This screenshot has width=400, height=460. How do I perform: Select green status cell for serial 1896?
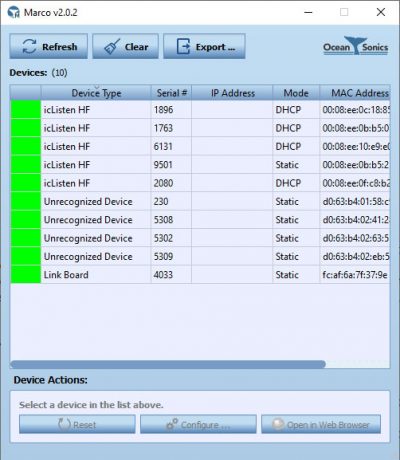coord(26,110)
